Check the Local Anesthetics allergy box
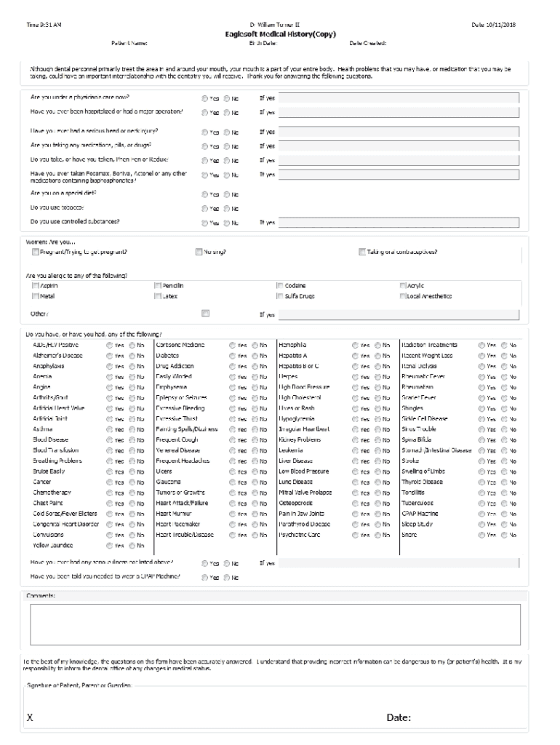 click(x=402, y=296)
